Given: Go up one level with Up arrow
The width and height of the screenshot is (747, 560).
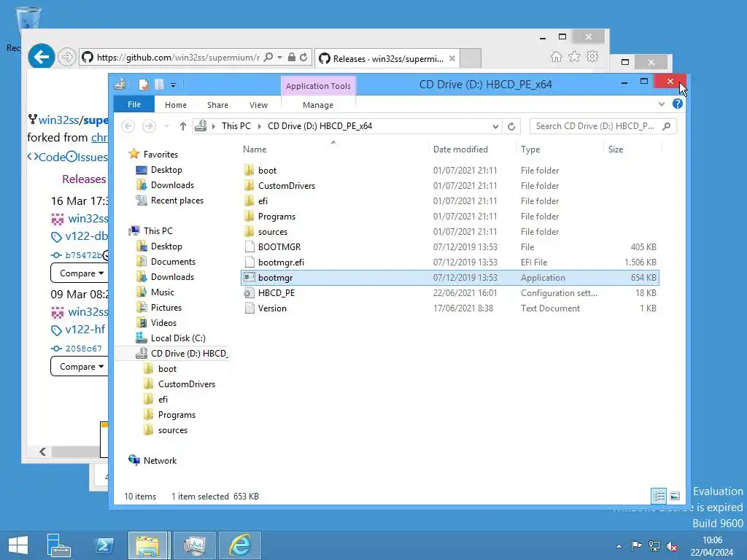Looking at the screenshot, I should click(183, 126).
